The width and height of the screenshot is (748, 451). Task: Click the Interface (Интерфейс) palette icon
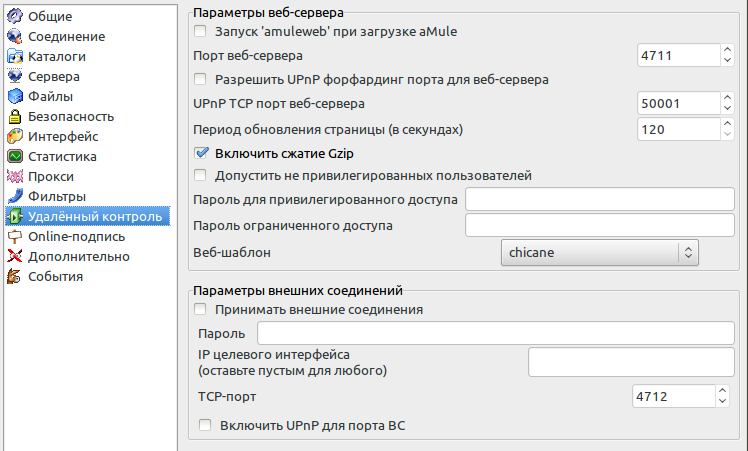pyautogui.click(x=15, y=136)
